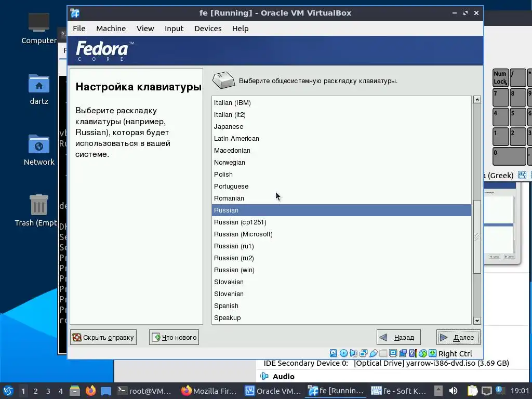Click the keyboard capture green arrow icon
The width and height of the screenshot is (532, 399).
tap(432, 353)
